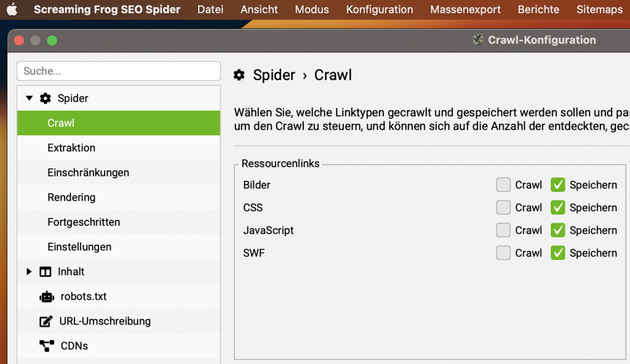
Task: Open the Extraktion settings page
Action: pos(71,148)
